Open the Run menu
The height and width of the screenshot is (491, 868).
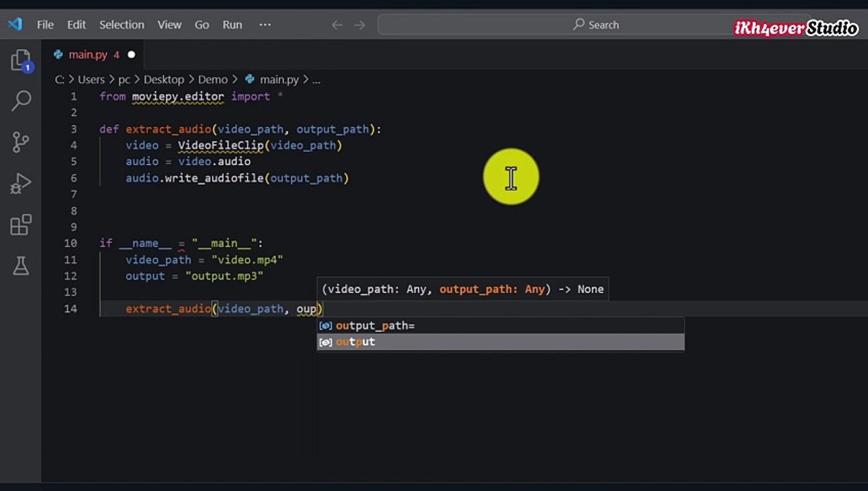pyautogui.click(x=232, y=25)
